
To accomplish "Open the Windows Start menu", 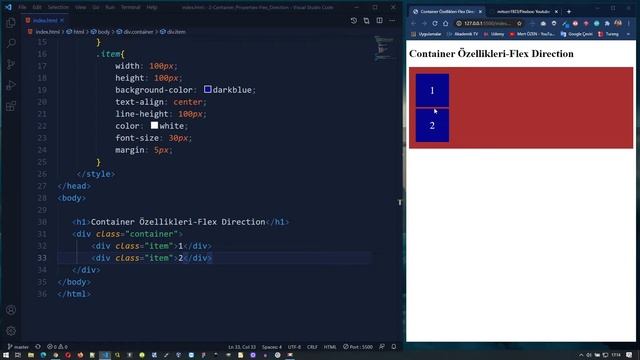I will [x=6, y=355].
